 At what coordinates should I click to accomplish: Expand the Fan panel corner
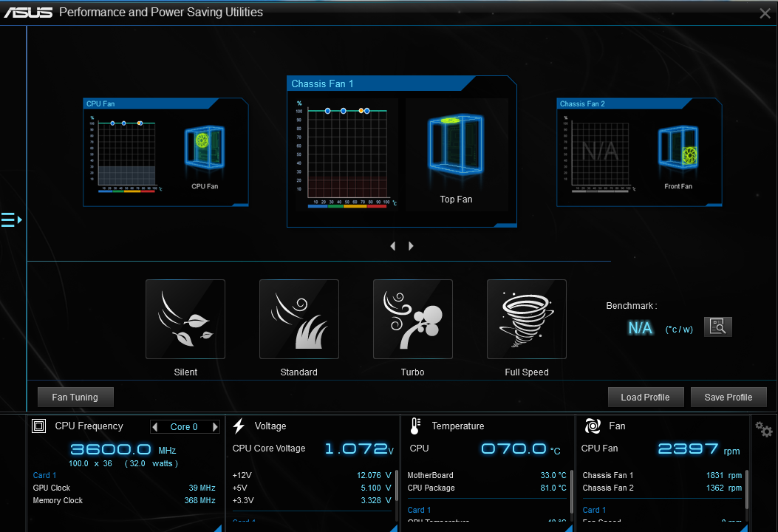point(744,528)
